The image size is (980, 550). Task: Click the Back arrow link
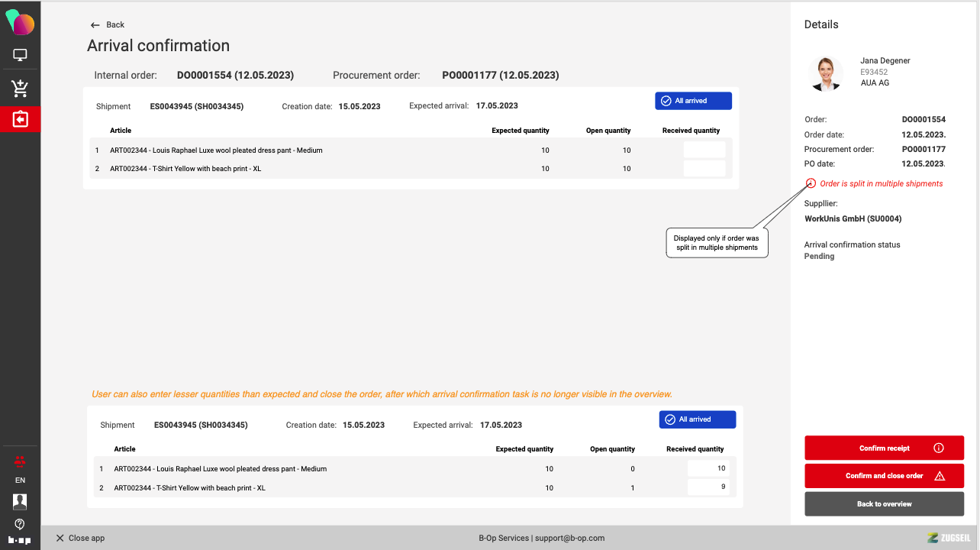coord(107,25)
